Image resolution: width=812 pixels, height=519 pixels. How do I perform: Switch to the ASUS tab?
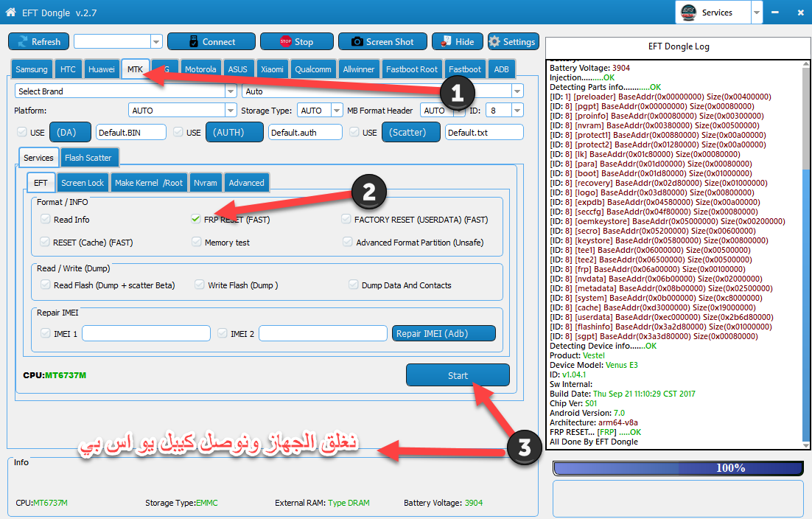pos(238,69)
